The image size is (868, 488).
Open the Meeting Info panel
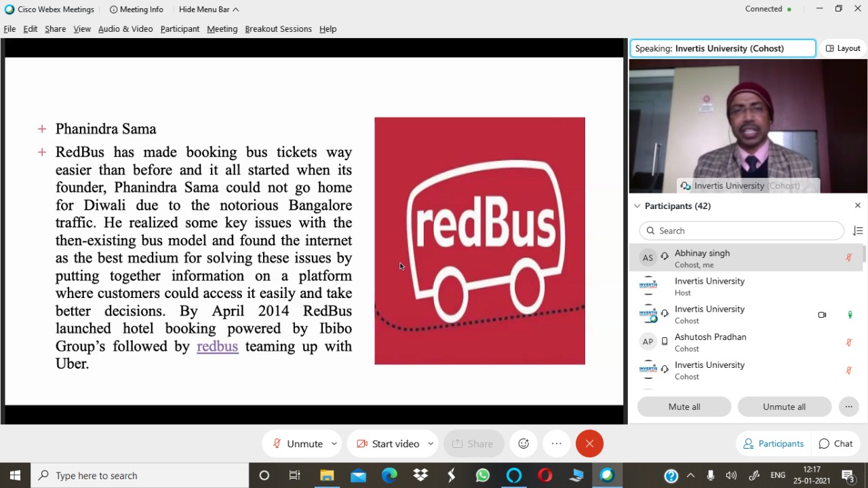pos(136,10)
